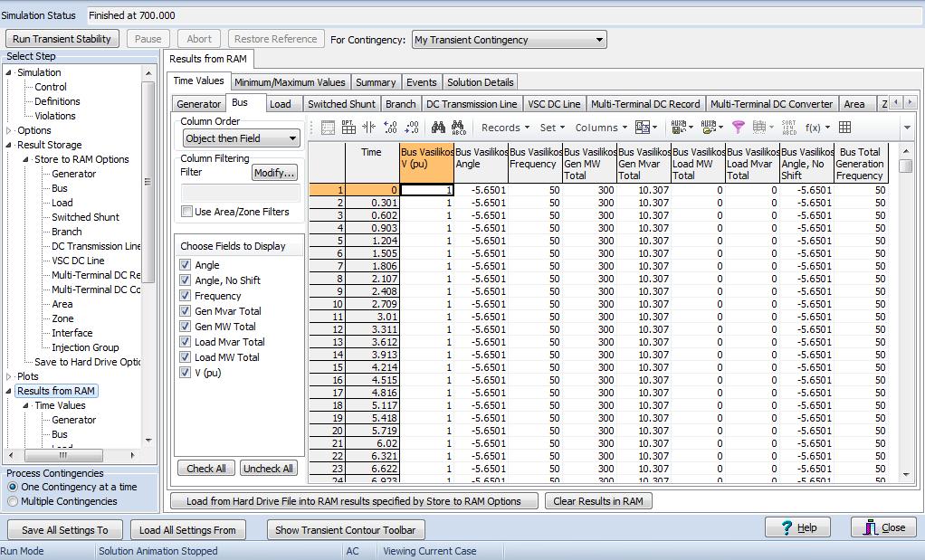Uncheck the Frequency field checkbox
Viewport: 925px width, 560px height.
tap(186, 296)
